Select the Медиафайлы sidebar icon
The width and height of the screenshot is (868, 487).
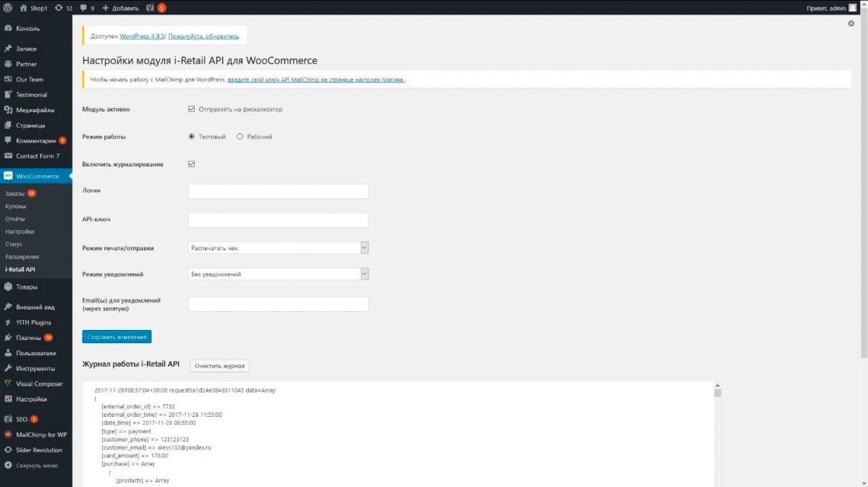(7, 109)
